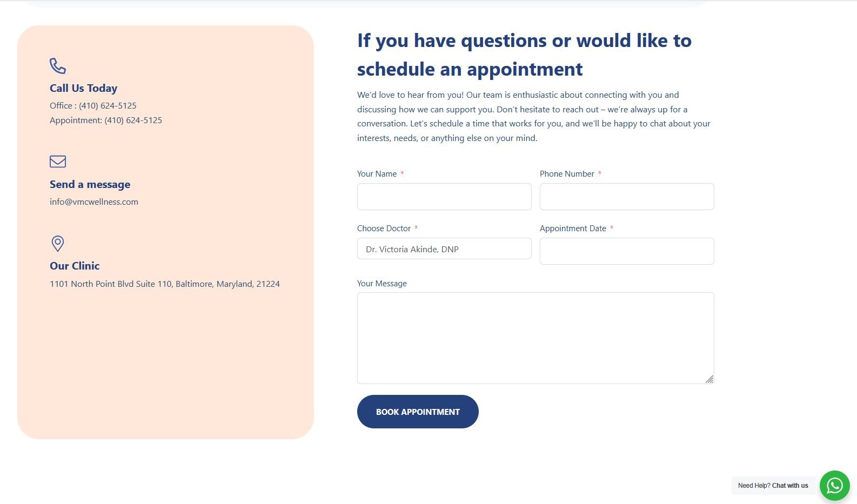Click the Send a message heading
This screenshot has height=504, width=857.
(x=90, y=185)
